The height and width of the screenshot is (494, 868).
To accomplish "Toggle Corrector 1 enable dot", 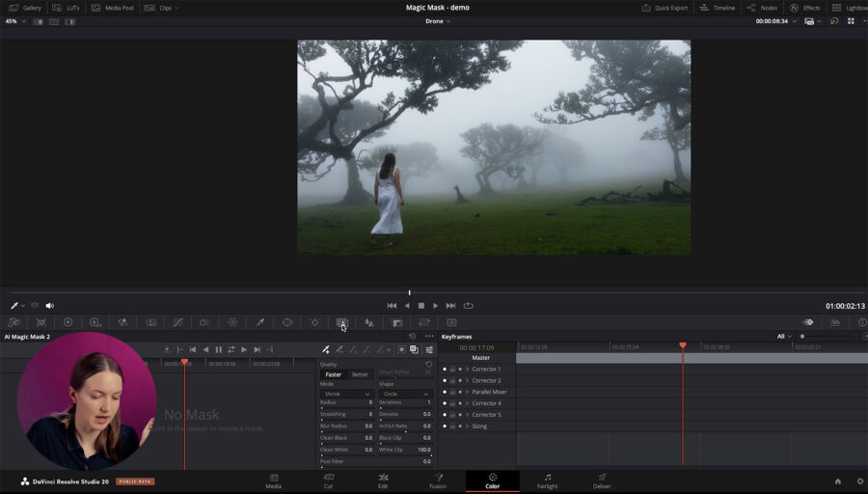I will click(x=445, y=369).
